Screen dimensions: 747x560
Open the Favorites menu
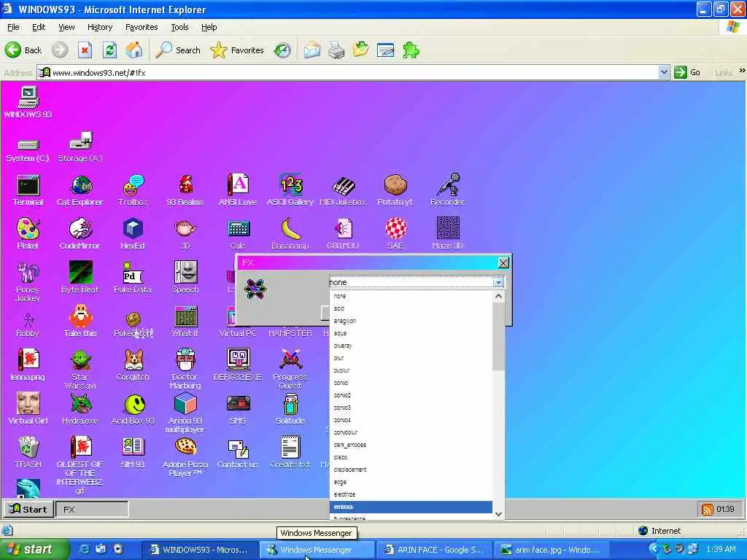142,27
